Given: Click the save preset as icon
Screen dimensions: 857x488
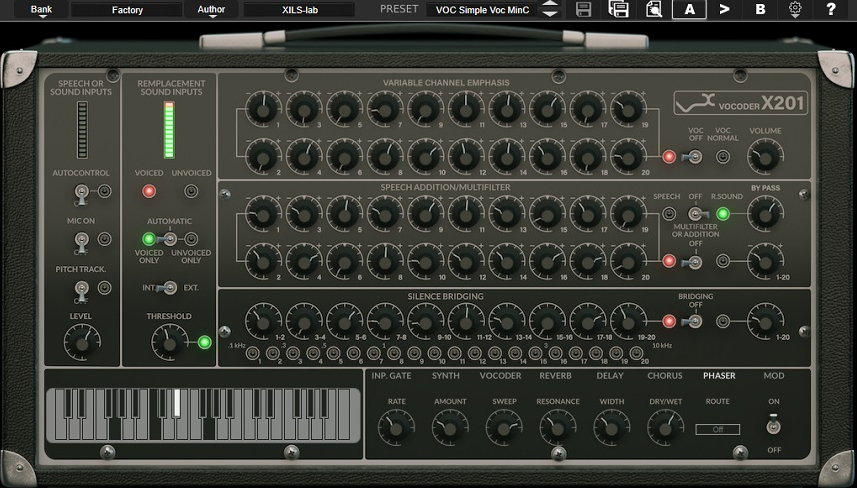Looking at the screenshot, I should point(619,9).
